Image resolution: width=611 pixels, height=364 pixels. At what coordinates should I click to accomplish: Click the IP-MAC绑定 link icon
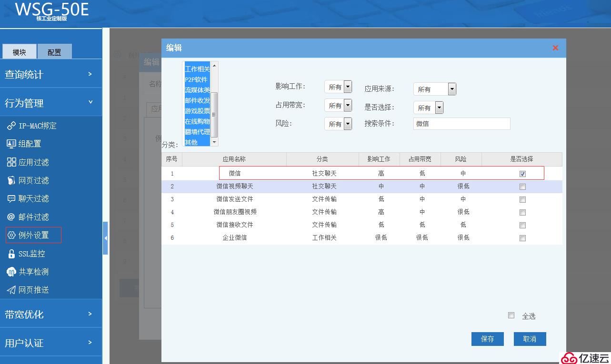[11, 126]
